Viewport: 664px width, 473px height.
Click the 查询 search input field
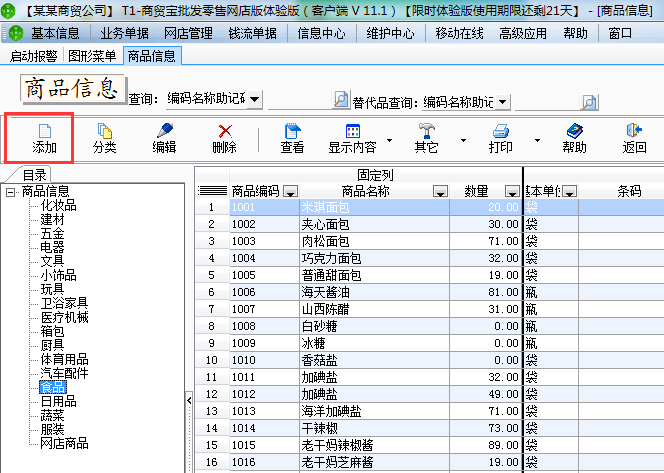[299, 100]
